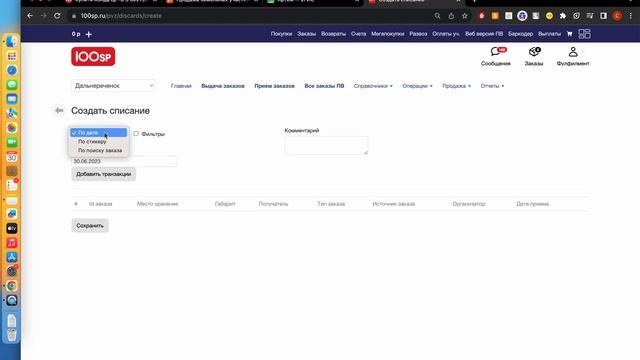Open Chrome from the dock

12,286
